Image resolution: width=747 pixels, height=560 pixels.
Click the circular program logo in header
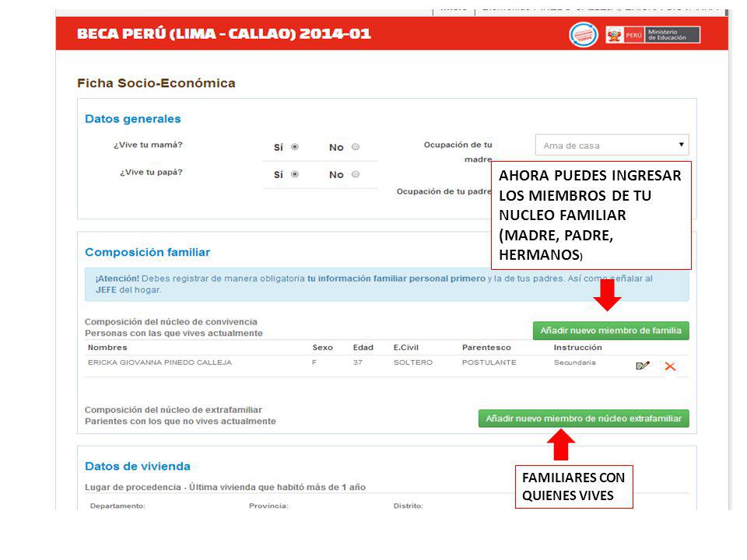[x=584, y=35]
